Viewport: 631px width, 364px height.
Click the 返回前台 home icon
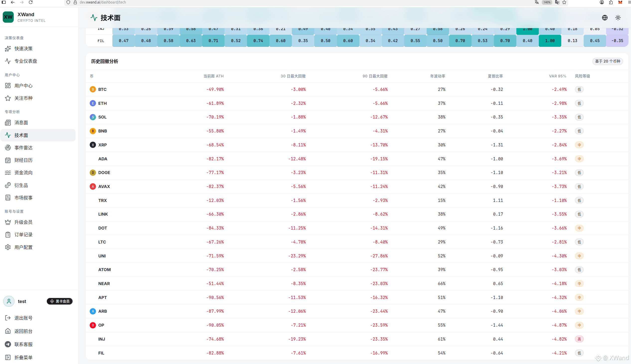(x=8, y=331)
